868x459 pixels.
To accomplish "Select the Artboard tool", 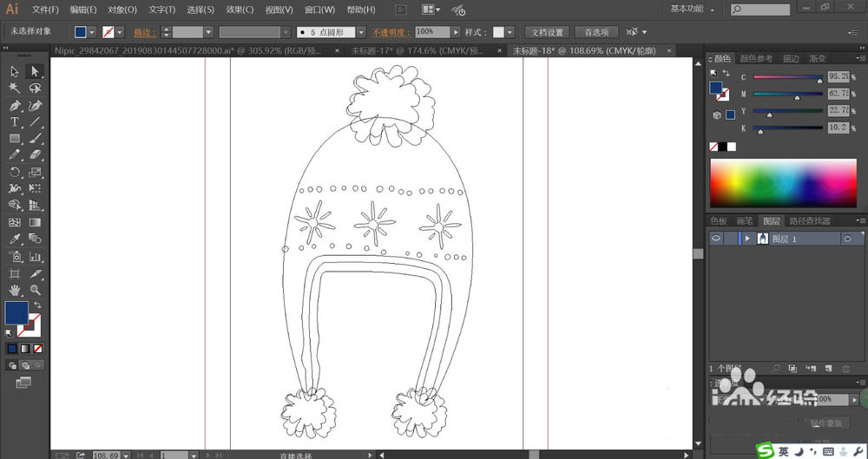I will [15, 273].
